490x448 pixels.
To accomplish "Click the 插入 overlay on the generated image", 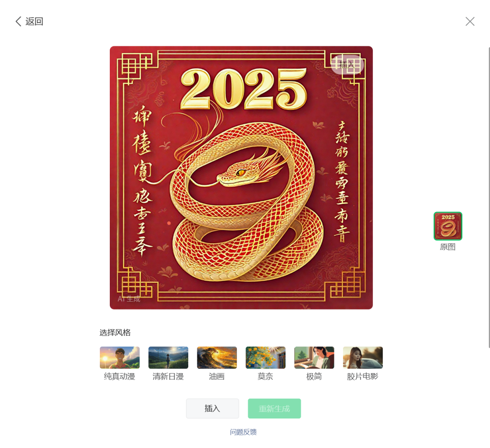I will (x=347, y=65).
